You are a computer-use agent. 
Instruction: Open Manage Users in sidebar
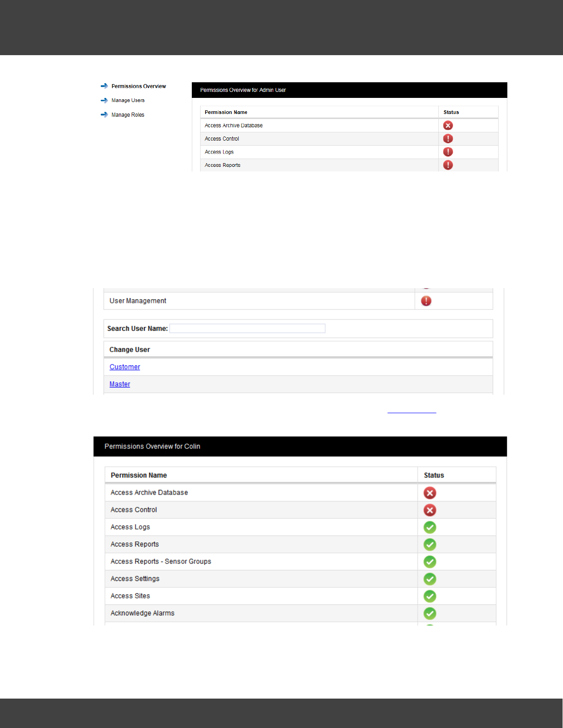128,100
